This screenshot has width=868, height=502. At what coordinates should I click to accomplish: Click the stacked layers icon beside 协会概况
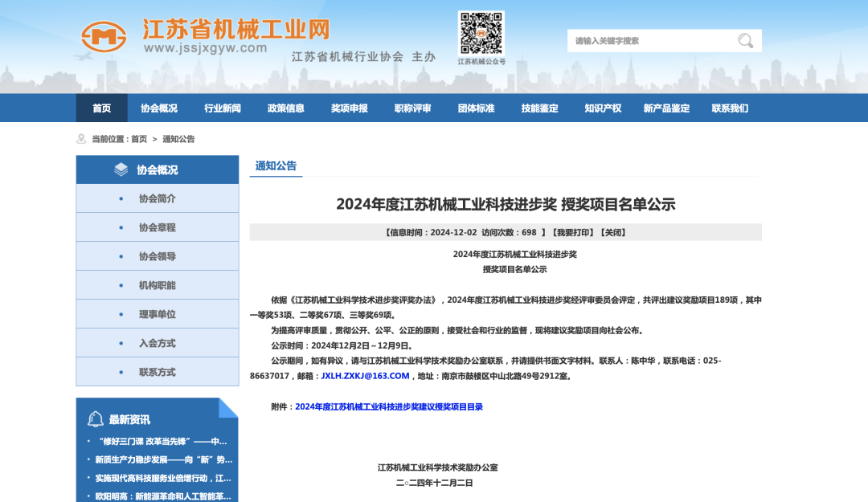point(121,169)
